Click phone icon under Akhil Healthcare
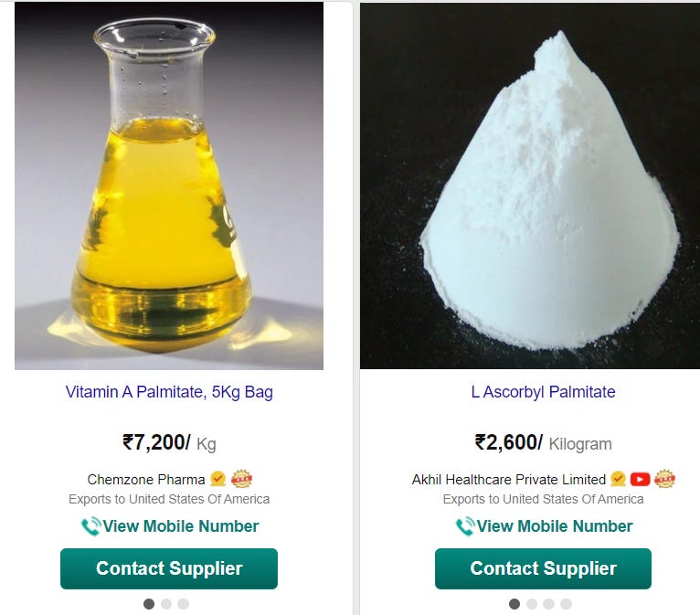 [x=465, y=526]
